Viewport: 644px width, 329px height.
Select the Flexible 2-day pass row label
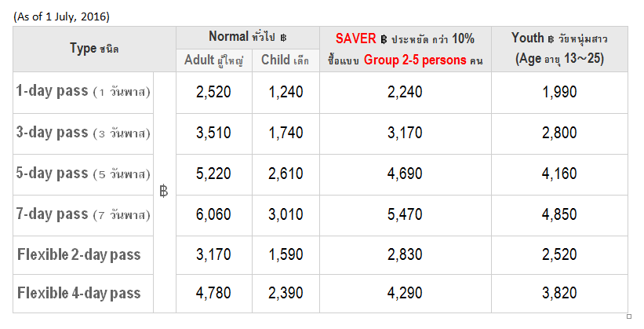point(83,255)
